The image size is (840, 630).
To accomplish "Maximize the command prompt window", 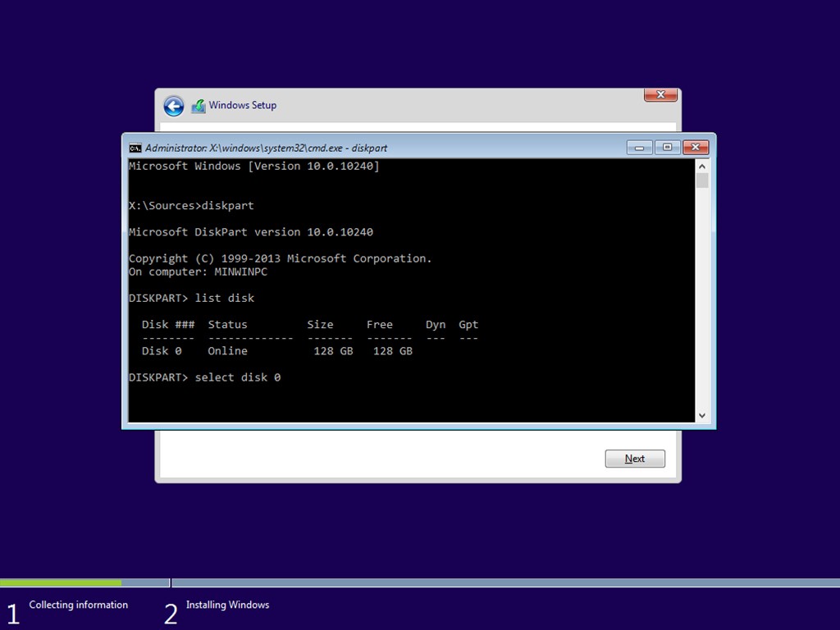I will coord(667,148).
